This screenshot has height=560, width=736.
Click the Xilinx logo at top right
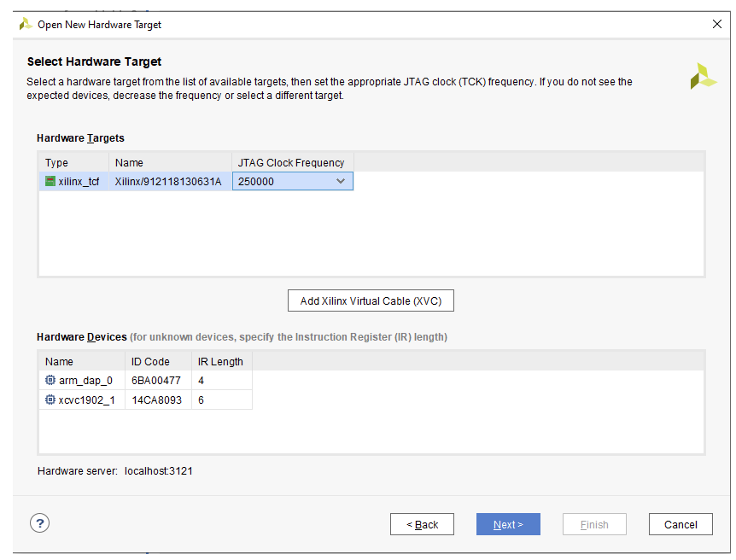(x=702, y=76)
